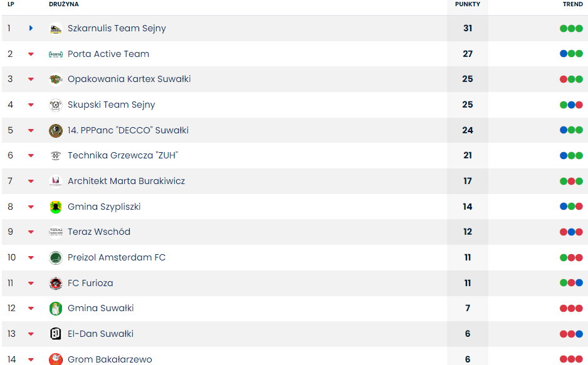Click the Porta Active Team logo
Viewport: 588px width, 365px height.
click(x=56, y=54)
